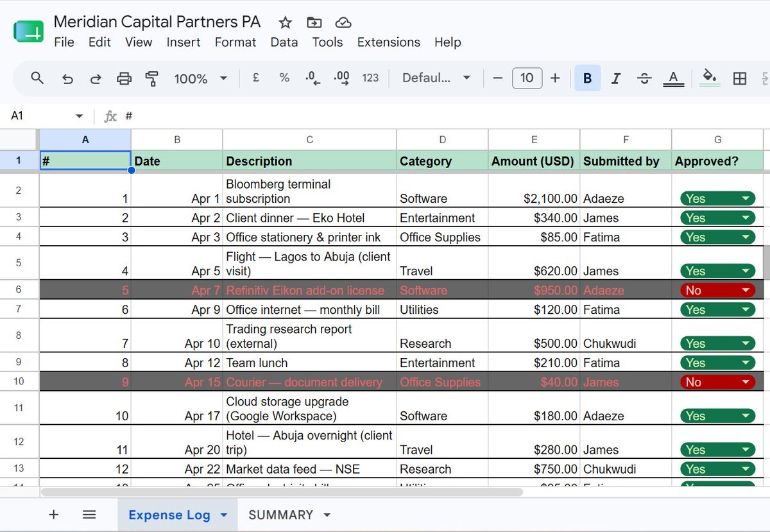This screenshot has width=770, height=532.
Task: Open Approved dropdown for Client dinner Eko Hotel
Action: [x=717, y=218]
